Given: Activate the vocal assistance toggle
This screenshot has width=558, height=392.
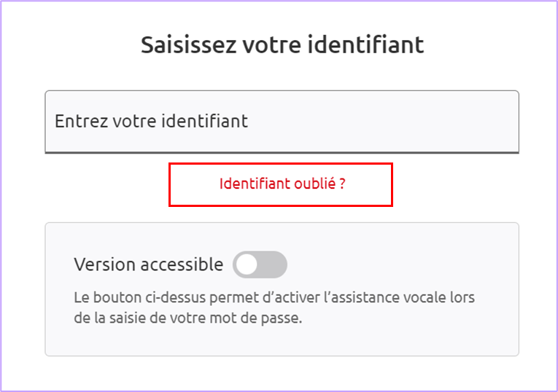Looking at the screenshot, I should click(260, 265).
